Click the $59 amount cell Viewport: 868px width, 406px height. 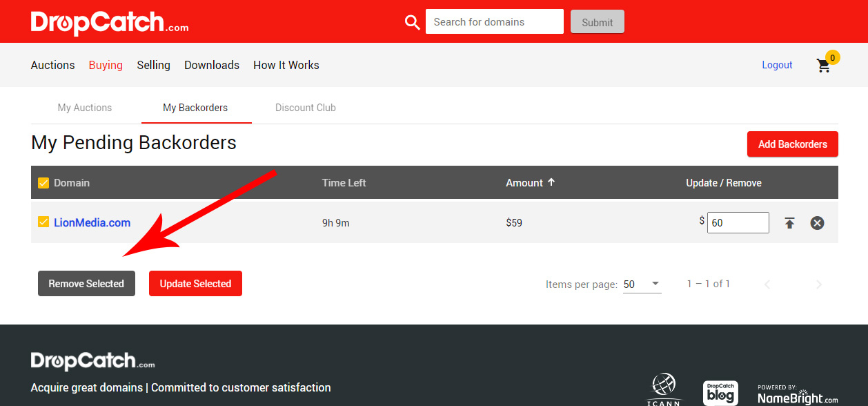coord(514,223)
